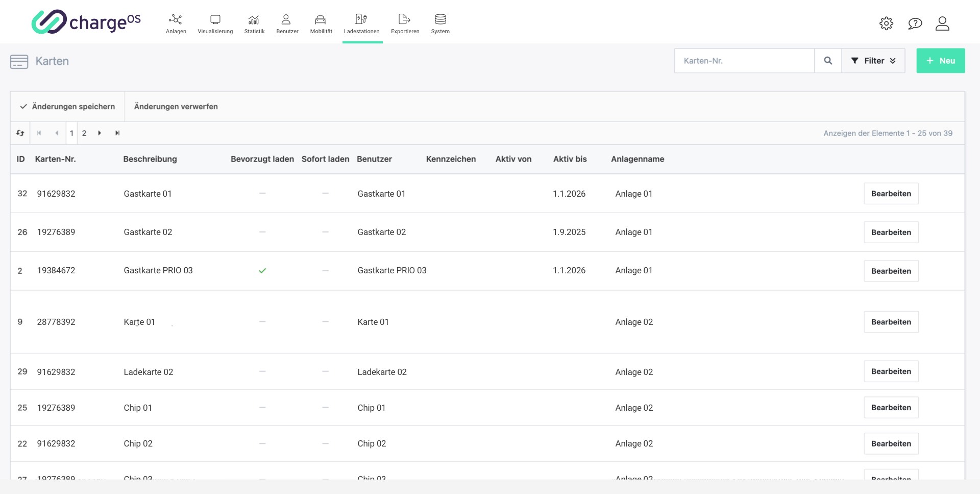The height and width of the screenshot is (494, 980).
Task: Toggle Sofort laden for Gastkarte PRIO 03
Action: 325,271
